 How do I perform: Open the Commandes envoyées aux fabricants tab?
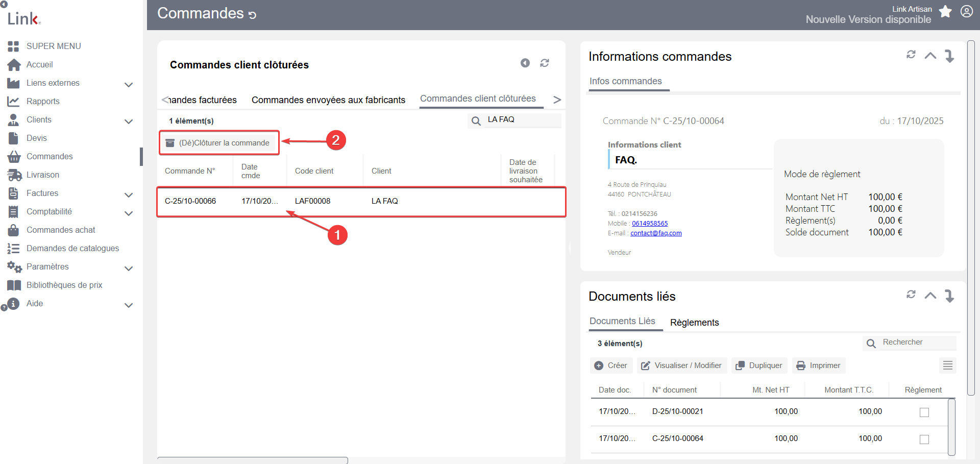point(328,100)
